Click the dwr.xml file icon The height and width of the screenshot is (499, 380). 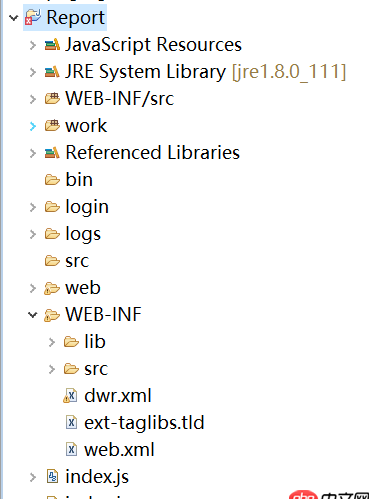70,396
